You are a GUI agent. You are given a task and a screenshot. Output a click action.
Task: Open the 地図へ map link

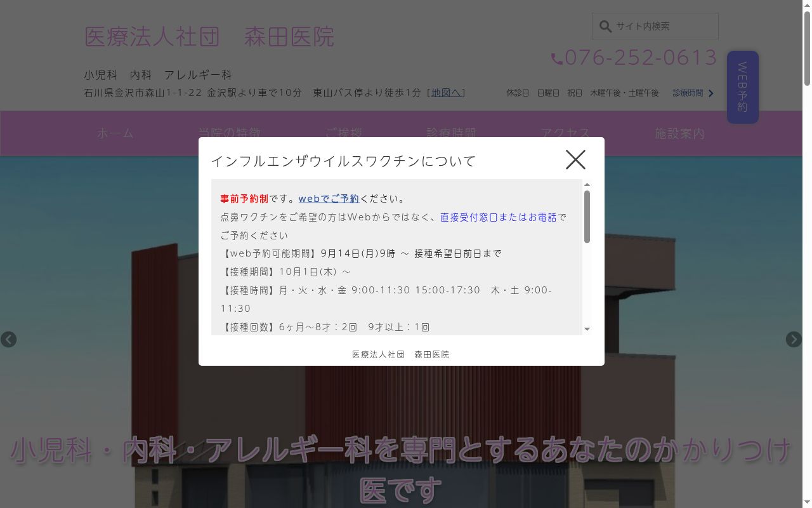coord(447,93)
